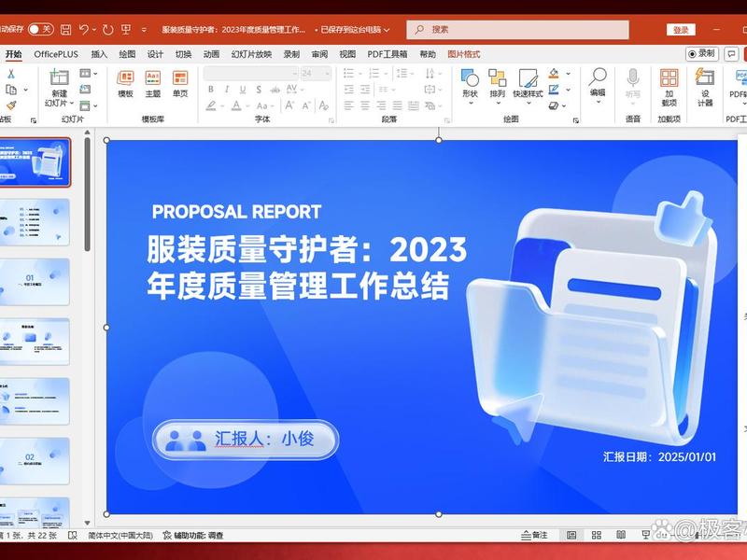This screenshot has height=560, width=747.
Task: Toggle the AutoSave switch
Action: tap(40, 30)
